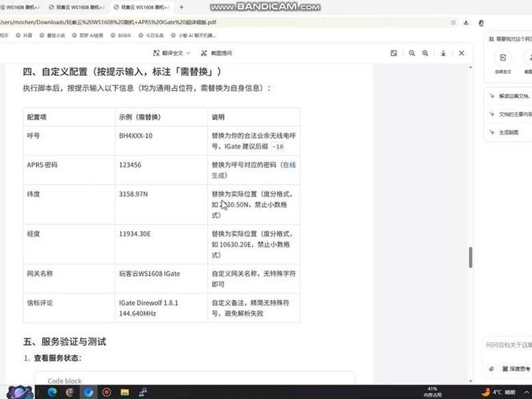The image size is (532, 399).
Task: Open the bookmark between 即梦 and 今日头条
Action: click(x=121, y=35)
